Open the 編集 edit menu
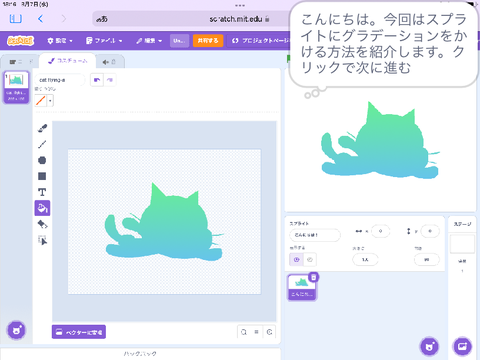Viewport: 480px width, 360px height. pos(149,41)
